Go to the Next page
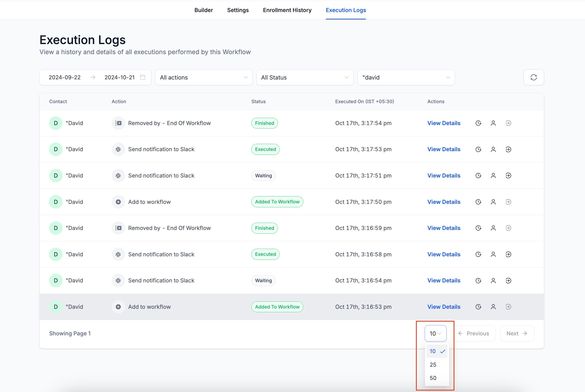Image resolution: width=585 pixels, height=392 pixels. click(517, 333)
